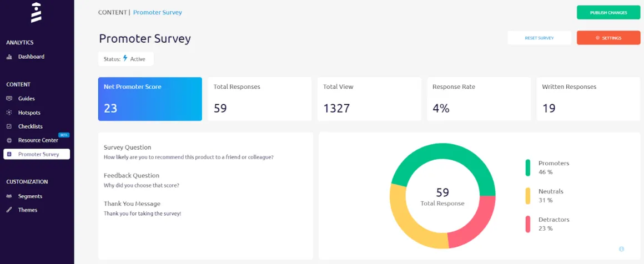Viewport: 644px width, 264px height.
Task: Click the '23 %' Detractors value
Action: coord(545,229)
